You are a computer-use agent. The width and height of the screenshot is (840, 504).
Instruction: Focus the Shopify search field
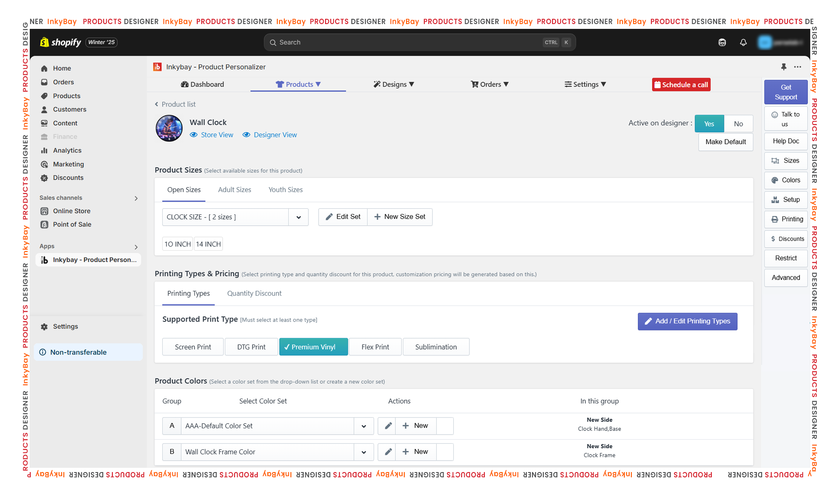coord(420,42)
